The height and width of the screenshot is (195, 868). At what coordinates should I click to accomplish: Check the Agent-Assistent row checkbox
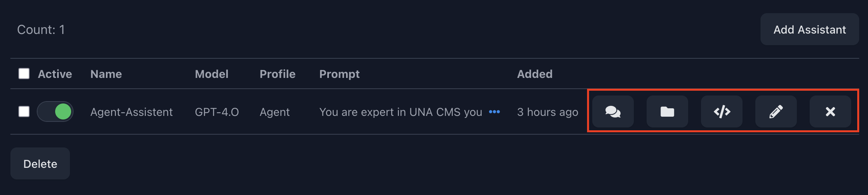point(24,111)
